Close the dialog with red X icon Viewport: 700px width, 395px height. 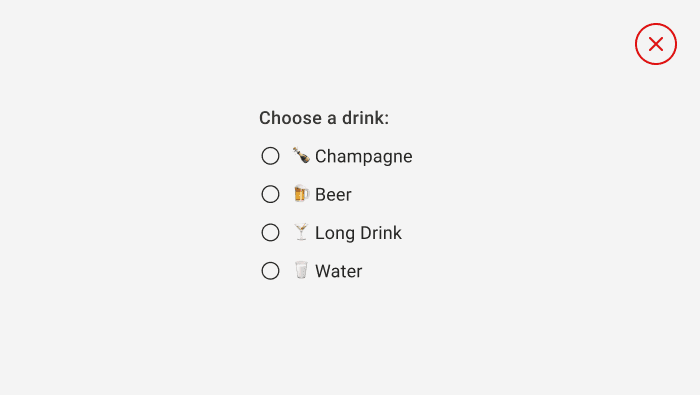click(656, 44)
